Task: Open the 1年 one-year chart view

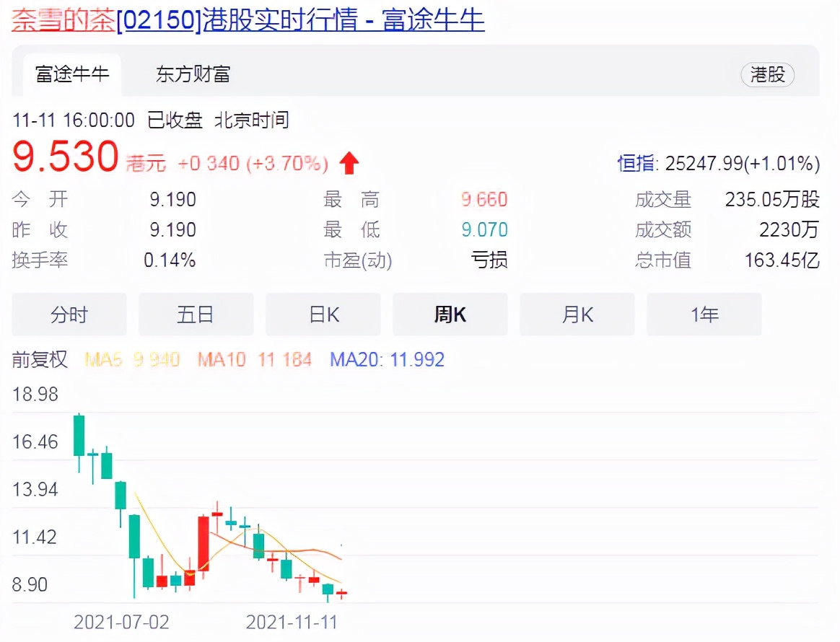Action: point(704,314)
